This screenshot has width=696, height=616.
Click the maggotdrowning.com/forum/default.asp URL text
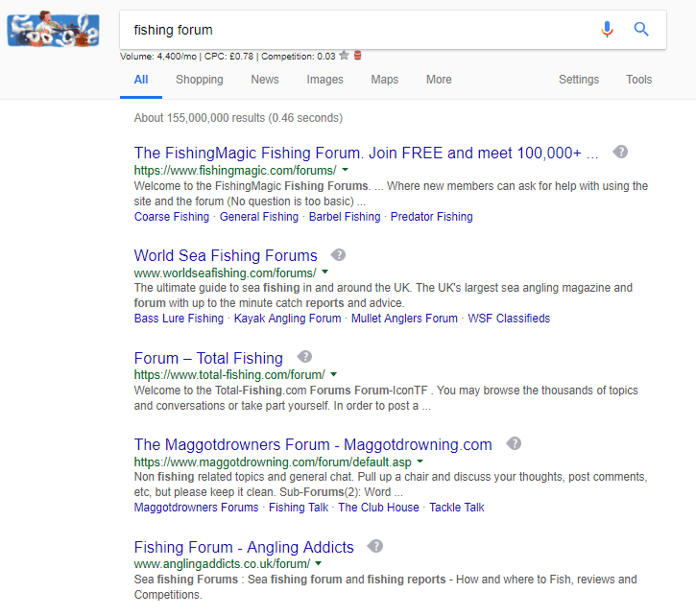point(273,462)
